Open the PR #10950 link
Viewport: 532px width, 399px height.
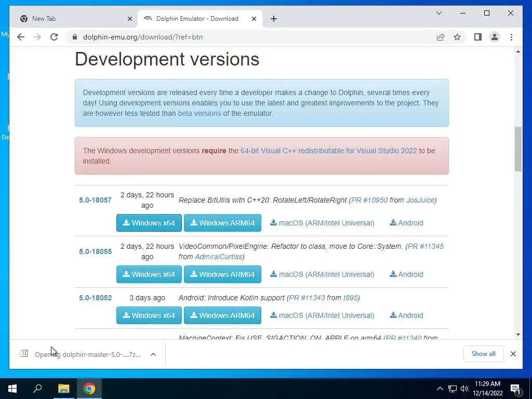[x=369, y=200]
